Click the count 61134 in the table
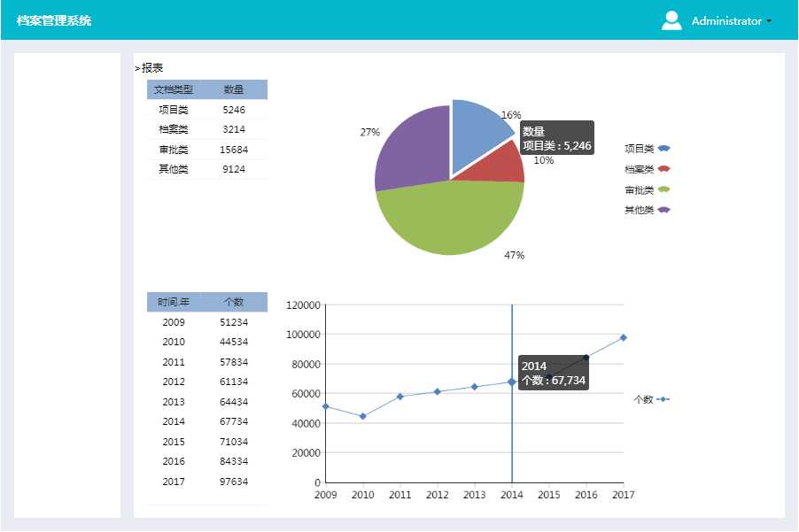799x532 pixels. (234, 382)
